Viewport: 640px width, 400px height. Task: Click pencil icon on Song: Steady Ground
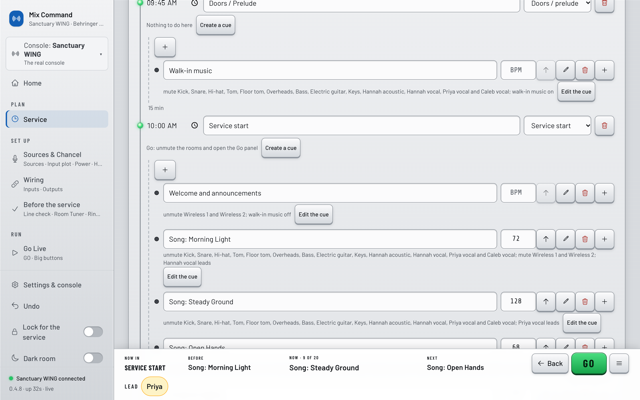tap(565, 302)
